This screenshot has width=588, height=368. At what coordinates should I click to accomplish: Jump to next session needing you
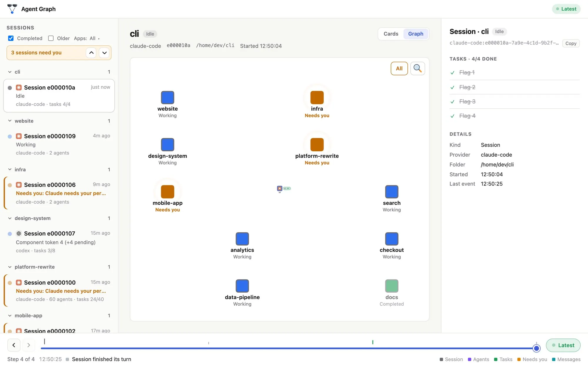(104, 53)
